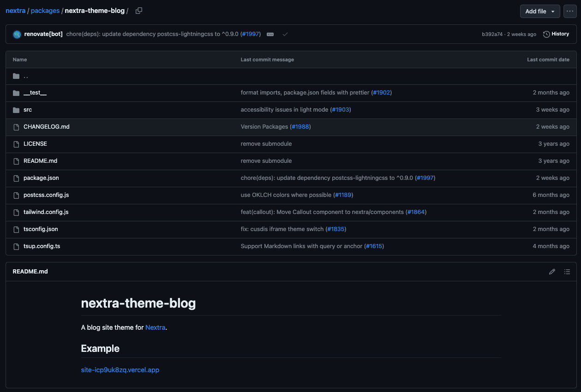Navigate to the packages folder breadcrumb
Image resolution: width=581 pixels, height=392 pixels.
tap(45, 11)
